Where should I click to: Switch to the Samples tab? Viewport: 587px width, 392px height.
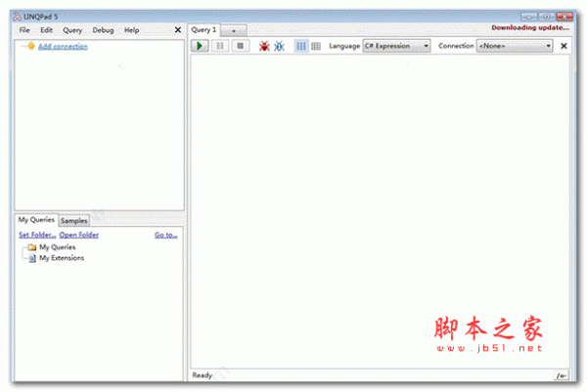pos(73,221)
